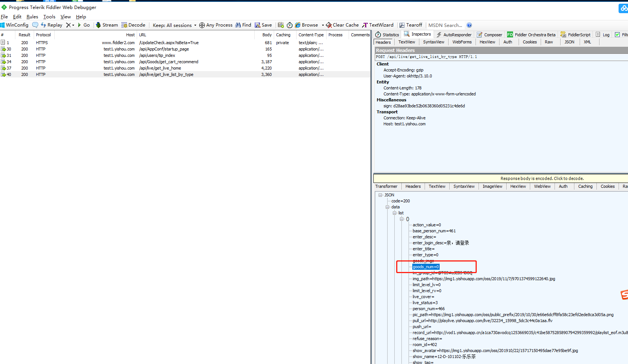
Task: Click the comment speech bubble icon
Action: coord(35,25)
